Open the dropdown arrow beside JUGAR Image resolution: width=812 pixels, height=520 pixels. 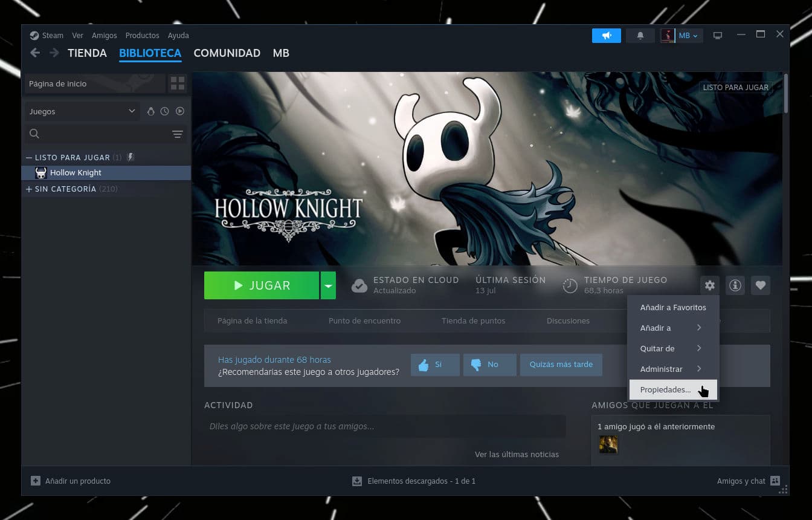(328, 285)
